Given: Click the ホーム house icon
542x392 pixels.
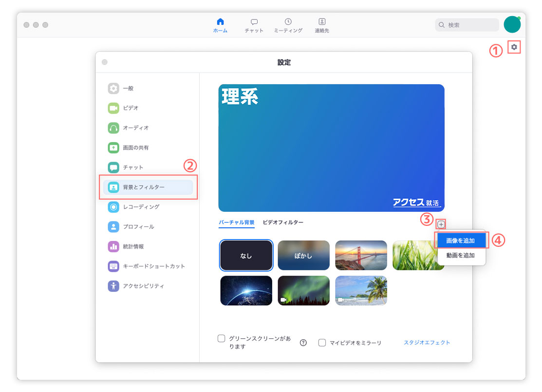Looking at the screenshot, I should [220, 22].
